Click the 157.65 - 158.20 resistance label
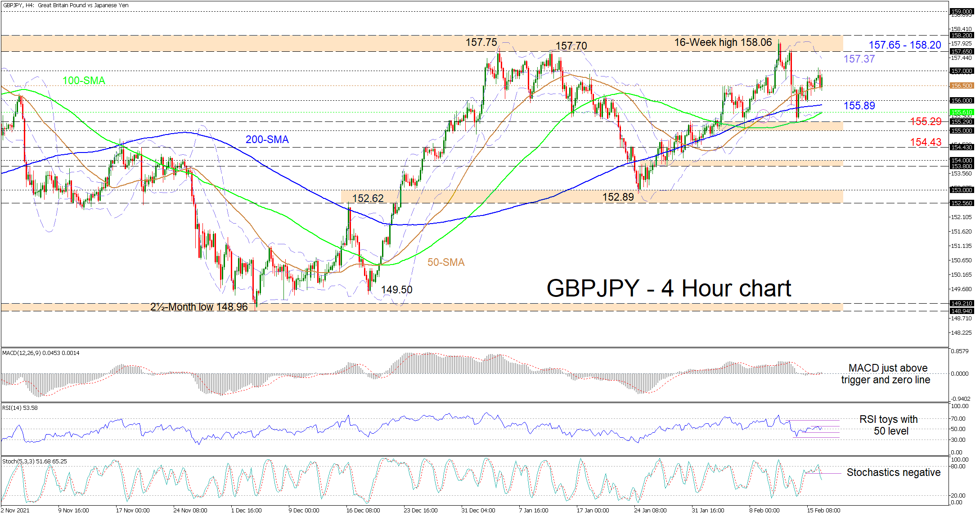 coord(904,45)
